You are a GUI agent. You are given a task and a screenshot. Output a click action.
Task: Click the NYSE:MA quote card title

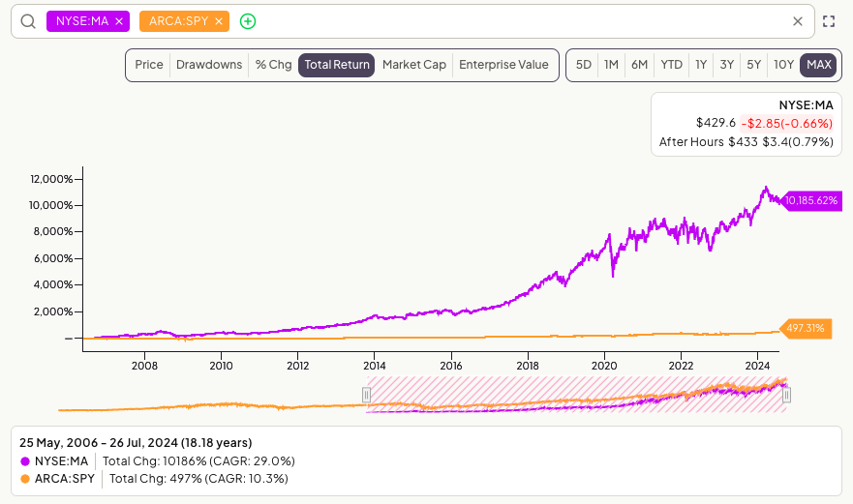(x=807, y=105)
